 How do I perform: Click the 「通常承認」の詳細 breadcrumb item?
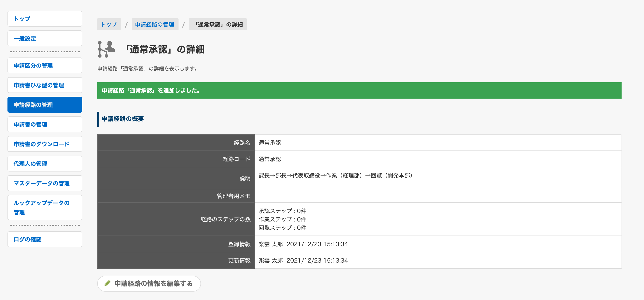(218, 25)
